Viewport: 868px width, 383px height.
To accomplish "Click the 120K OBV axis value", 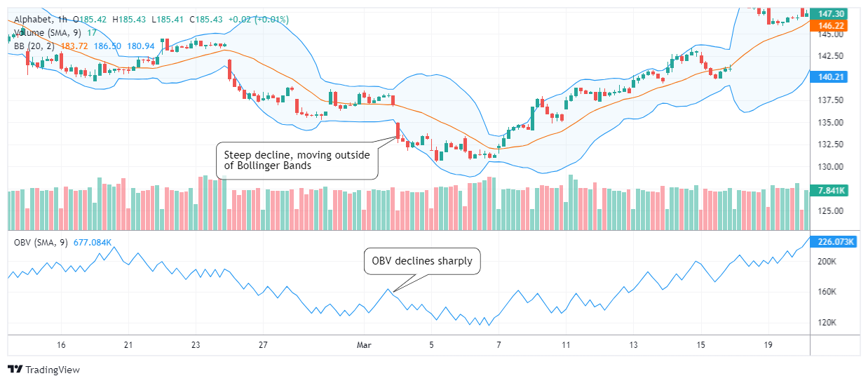I will click(x=827, y=323).
